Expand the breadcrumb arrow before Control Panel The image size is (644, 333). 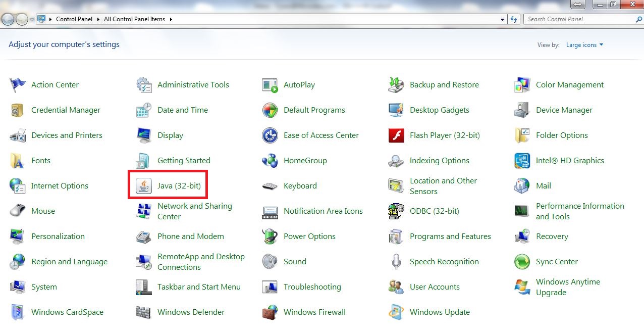[x=51, y=19]
